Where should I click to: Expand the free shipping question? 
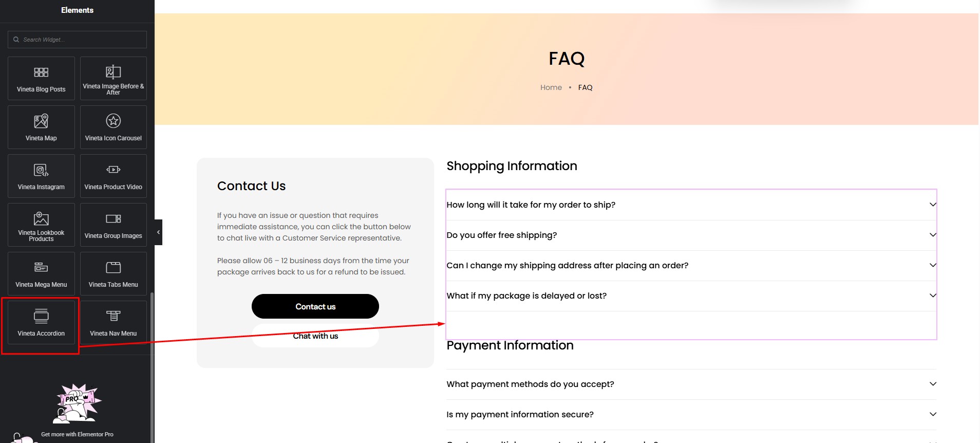tap(691, 235)
